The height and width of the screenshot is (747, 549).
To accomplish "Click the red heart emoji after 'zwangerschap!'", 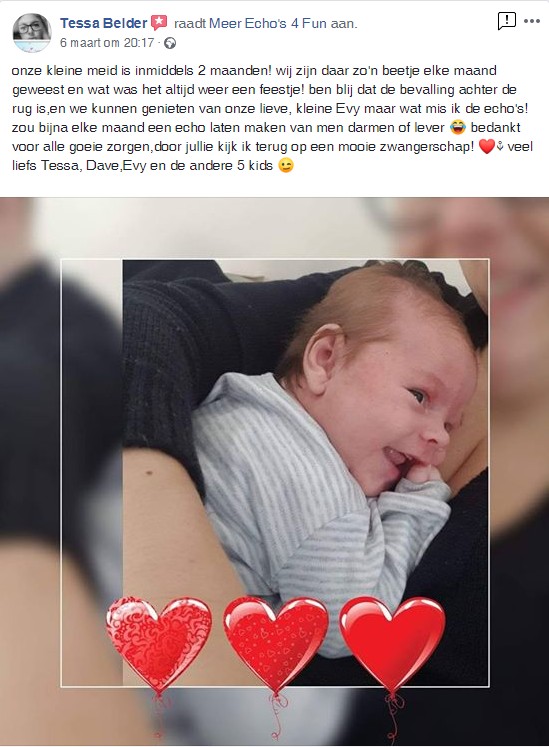I will click(486, 147).
